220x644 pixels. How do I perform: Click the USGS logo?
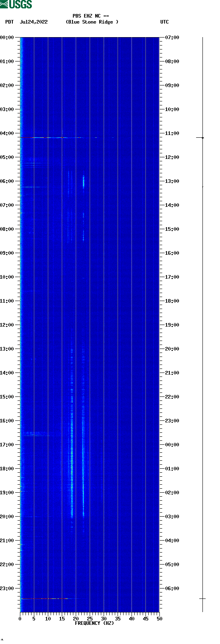click(x=16, y=4)
